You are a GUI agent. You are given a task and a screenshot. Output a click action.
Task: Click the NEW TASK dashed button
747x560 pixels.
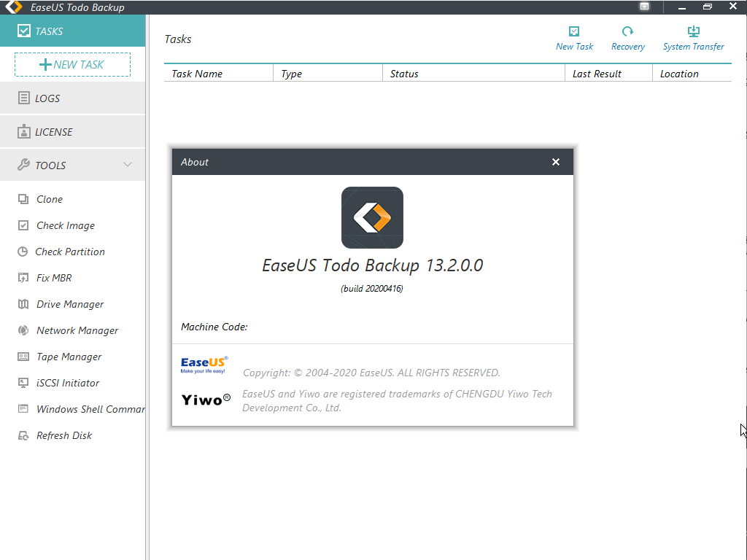coord(72,65)
